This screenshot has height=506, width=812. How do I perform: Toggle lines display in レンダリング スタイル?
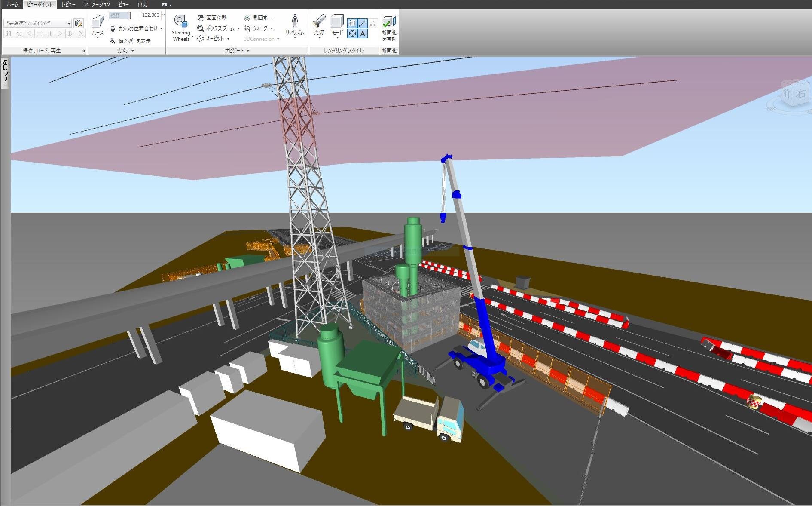click(x=363, y=23)
